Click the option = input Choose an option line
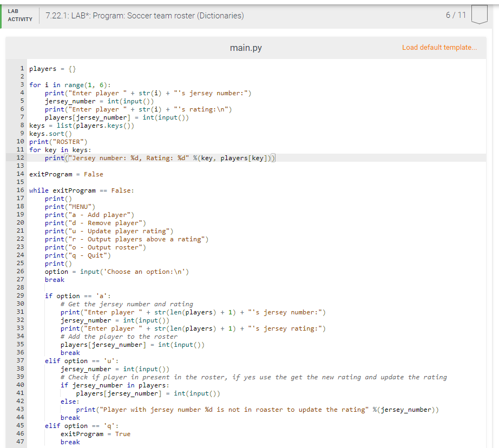This screenshot has height=448, width=499. 99,271
